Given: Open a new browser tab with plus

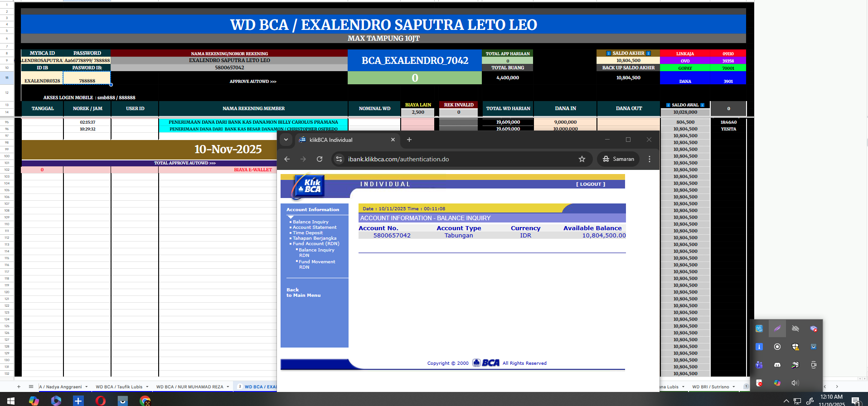Looking at the screenshot, I should tap(409, 140).
